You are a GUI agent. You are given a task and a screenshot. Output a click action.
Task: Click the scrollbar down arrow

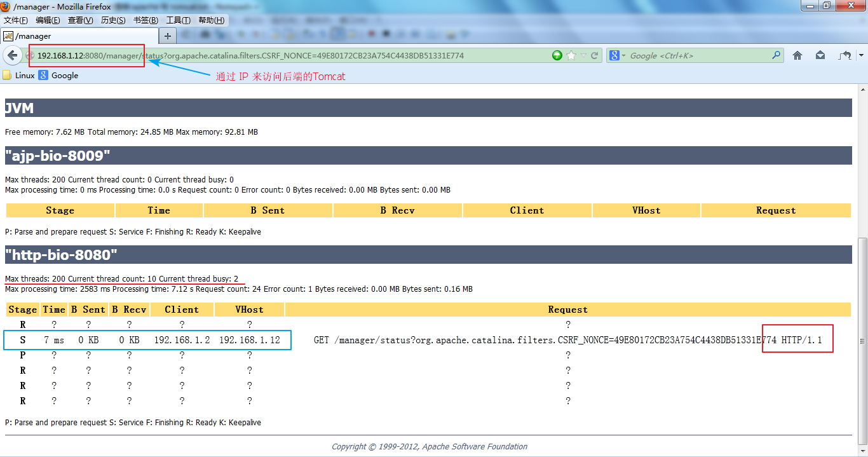click(x=862, y=449)
